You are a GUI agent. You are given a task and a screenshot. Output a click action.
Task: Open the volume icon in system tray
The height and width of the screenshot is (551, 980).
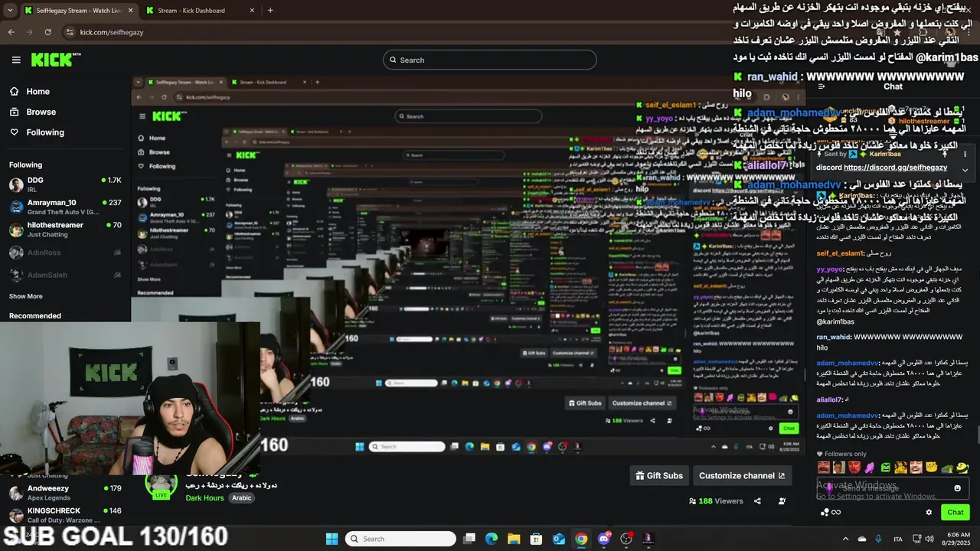click(929, 539)
